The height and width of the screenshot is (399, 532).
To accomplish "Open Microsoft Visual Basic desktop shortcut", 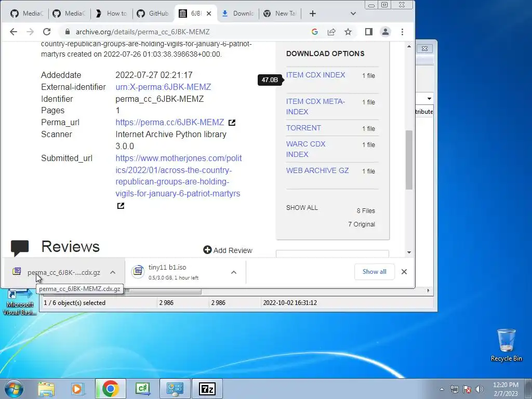I will pos(19,302).
